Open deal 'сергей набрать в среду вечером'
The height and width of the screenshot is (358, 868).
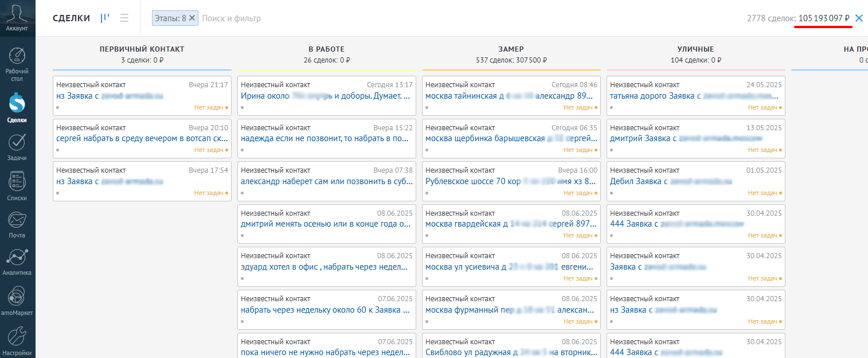click(x=142, y=138)
